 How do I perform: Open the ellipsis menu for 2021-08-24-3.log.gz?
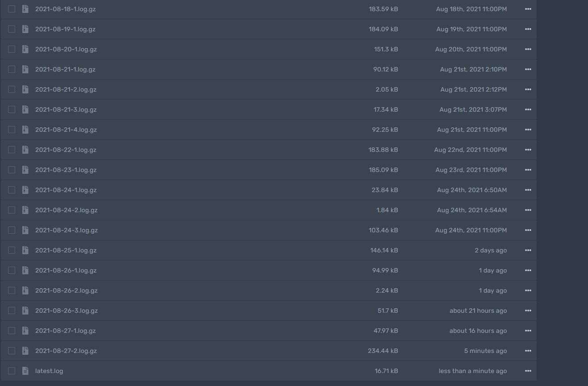click(x=528, y=230)
